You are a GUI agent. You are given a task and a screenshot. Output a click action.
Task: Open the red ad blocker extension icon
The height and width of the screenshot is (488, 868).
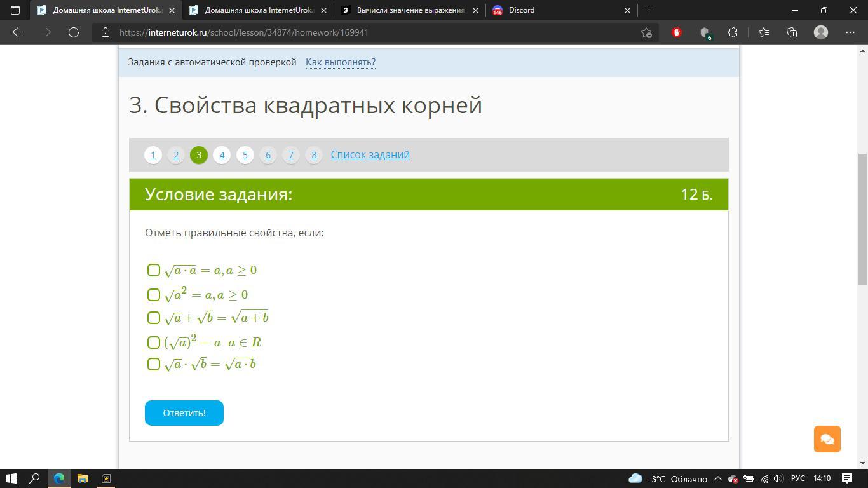676,32
